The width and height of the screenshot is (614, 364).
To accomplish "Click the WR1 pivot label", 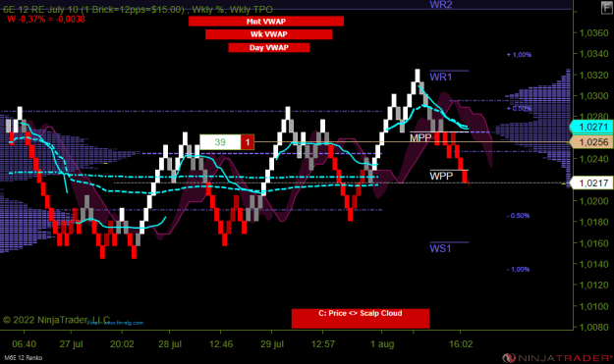I will 440,78.
